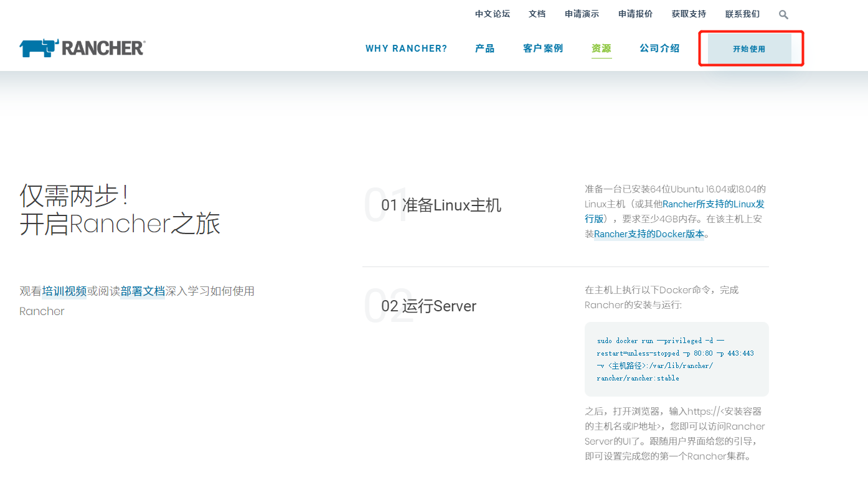Open the 培训视频 link
868x500 pixels.
64,290
